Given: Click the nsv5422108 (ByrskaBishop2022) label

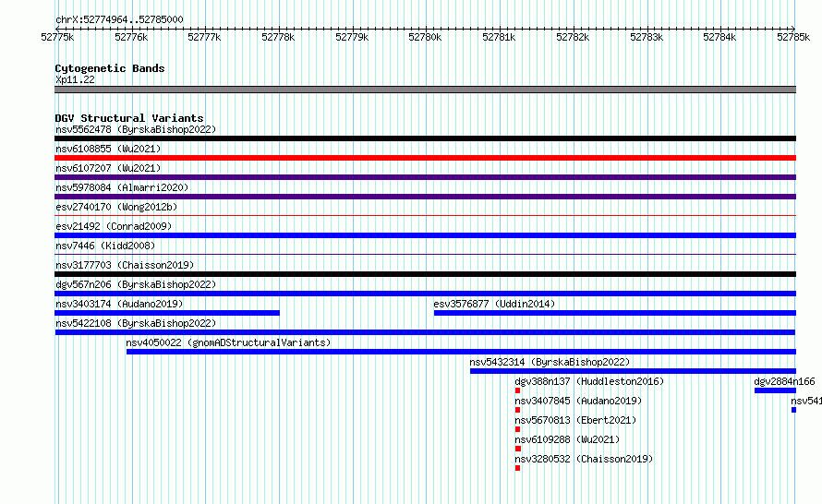Looking at the screenshot, I should [136, 323].
